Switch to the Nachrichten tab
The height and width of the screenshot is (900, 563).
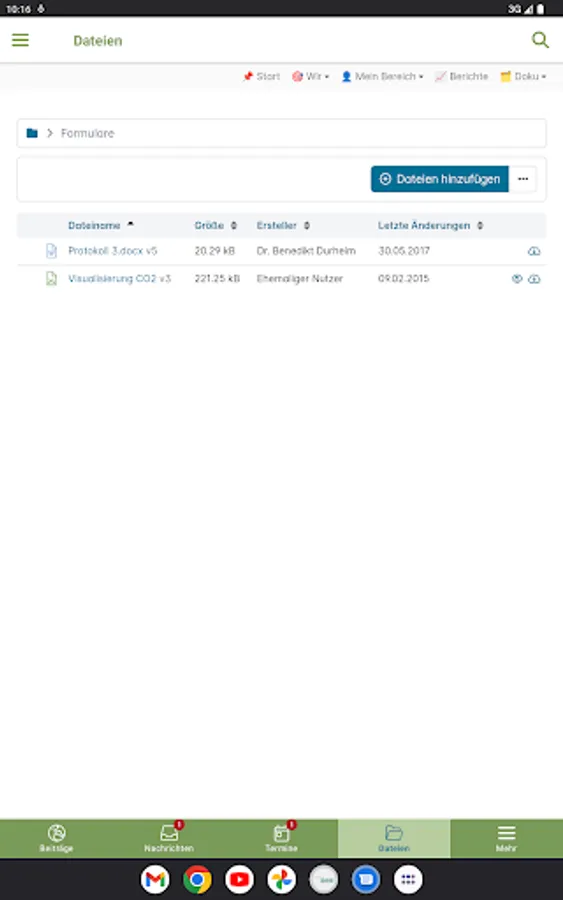coord(169,839)
